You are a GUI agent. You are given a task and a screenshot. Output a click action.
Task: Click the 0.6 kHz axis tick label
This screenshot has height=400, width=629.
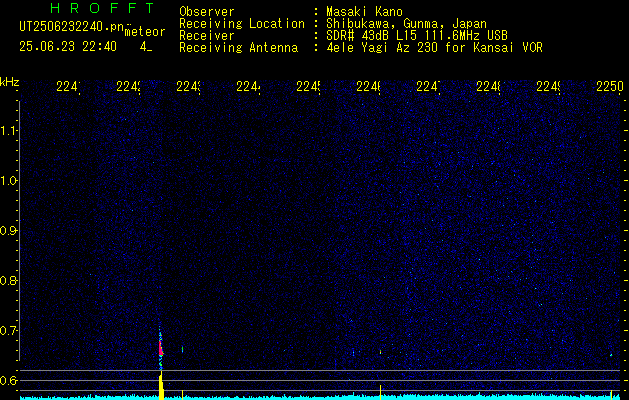click(x=8, y=380)
